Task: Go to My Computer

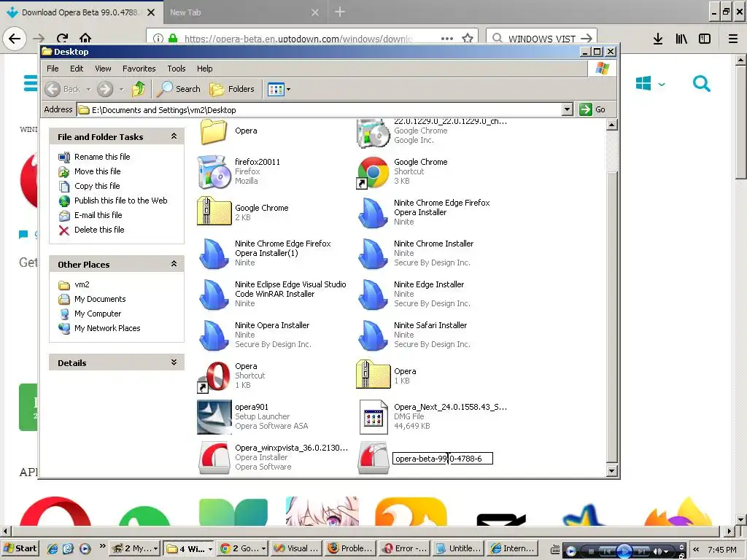Action: point(98,314)
